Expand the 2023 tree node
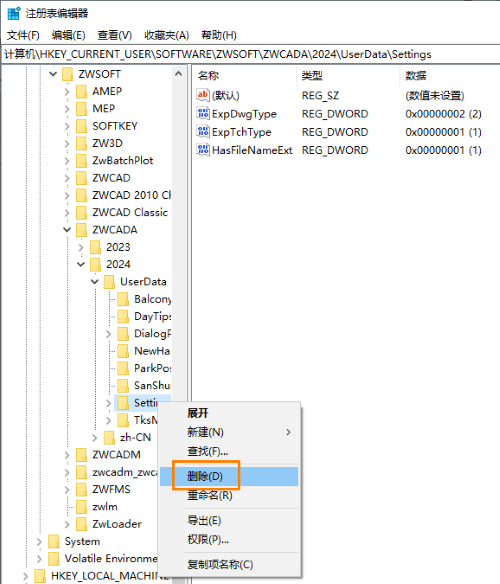 coord(81,247)
